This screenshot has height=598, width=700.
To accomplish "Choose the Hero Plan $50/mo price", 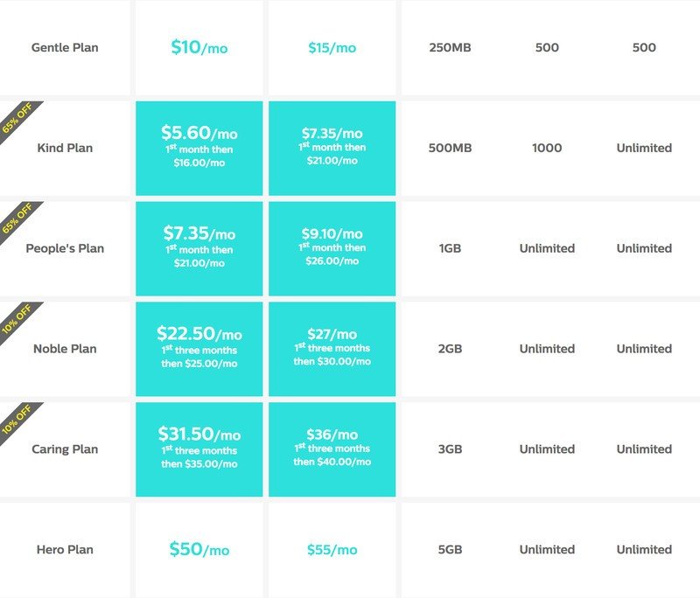I will coord(199,550).
